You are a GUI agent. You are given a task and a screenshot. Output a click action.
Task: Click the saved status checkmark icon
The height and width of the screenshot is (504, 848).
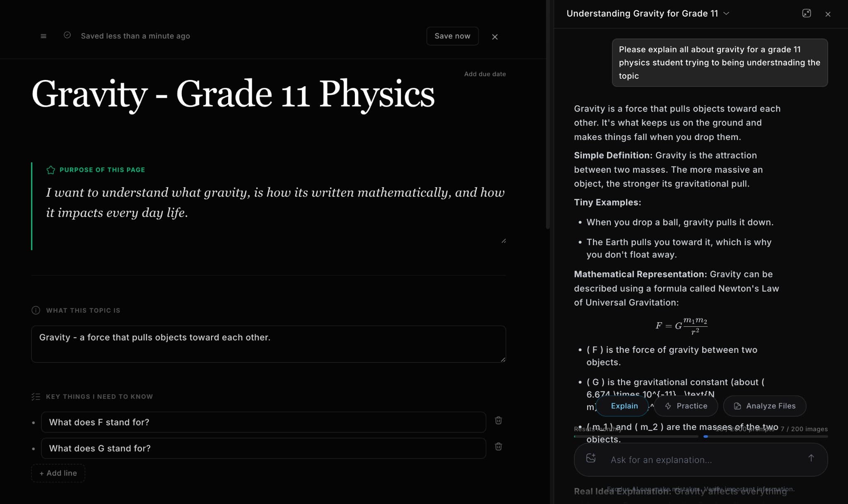[x=67, y=35]
